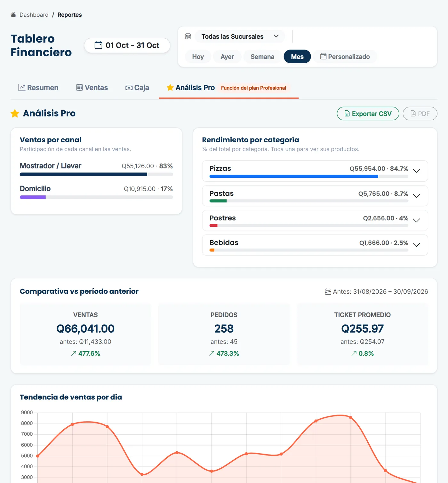The width and height of the screenshot is (448, 483).
Task: Open the Todas las Sucursales dropdown
Action: 240,36
